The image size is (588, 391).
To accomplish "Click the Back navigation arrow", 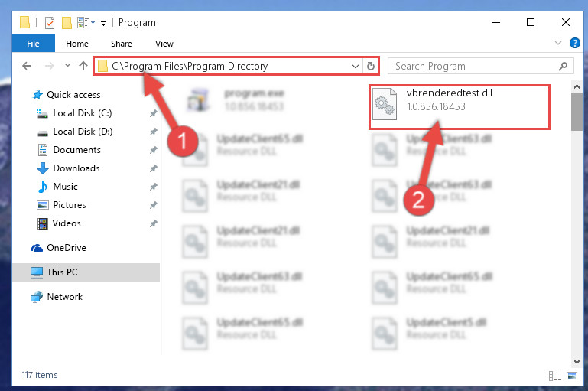I will tap(27, 66).
